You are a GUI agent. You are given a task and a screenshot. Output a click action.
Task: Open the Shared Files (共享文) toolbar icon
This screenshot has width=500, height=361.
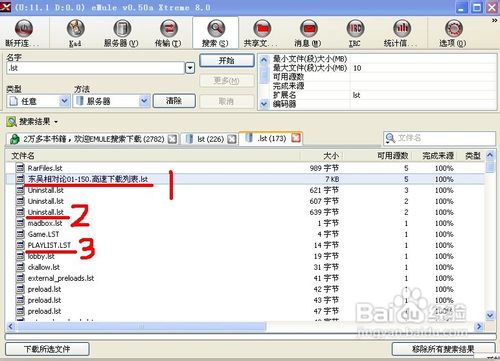262,29
